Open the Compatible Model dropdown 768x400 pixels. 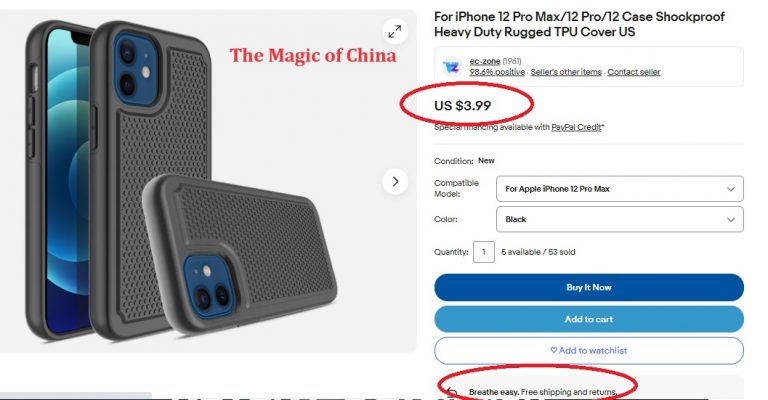point(620,189)
